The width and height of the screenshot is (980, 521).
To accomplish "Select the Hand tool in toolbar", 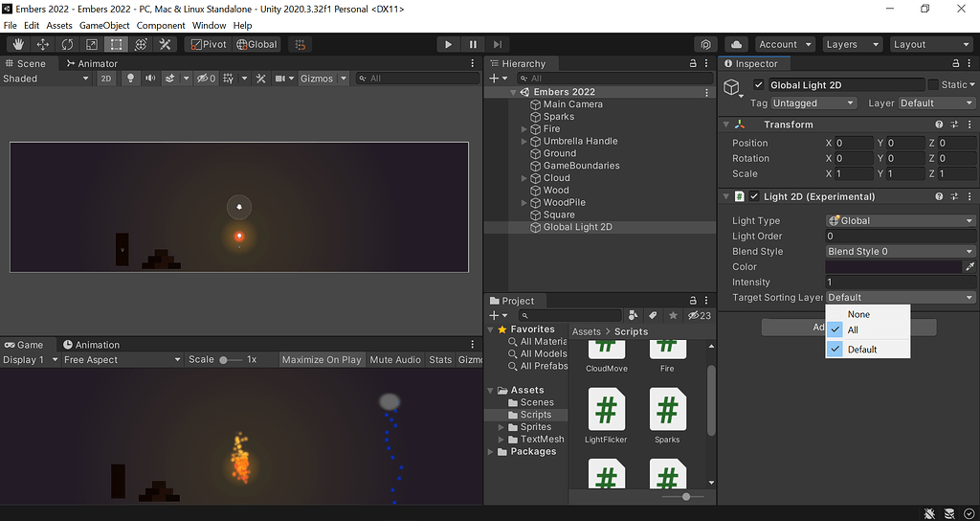I will (x=18, y=44).
